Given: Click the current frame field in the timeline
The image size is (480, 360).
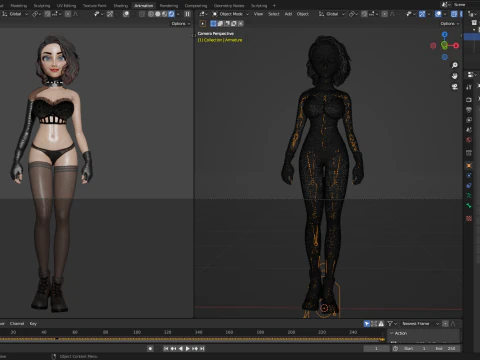Looking at the screenshot, I should click(x=376, y=349).
